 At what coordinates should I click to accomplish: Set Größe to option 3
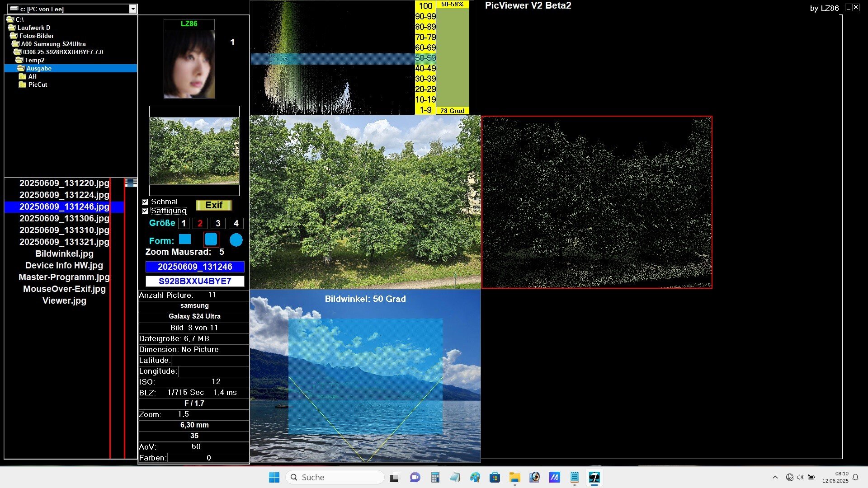pyautogui.click(x=218, y=223)
